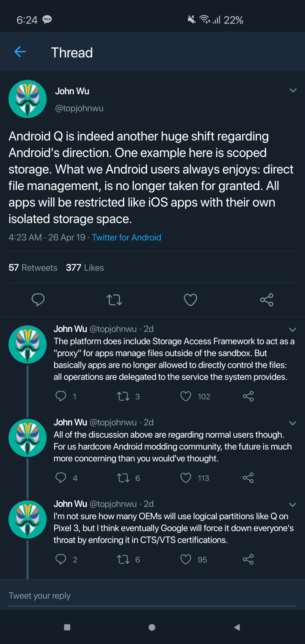Retweet the main Android Q tweet
Screen dimensions: 305x644
pos(114,300)
